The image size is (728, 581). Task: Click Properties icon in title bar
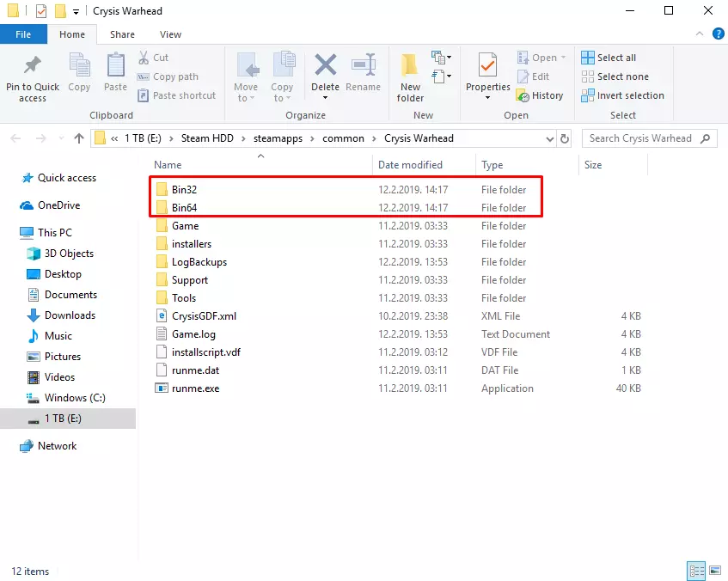[x=41, y=10]
